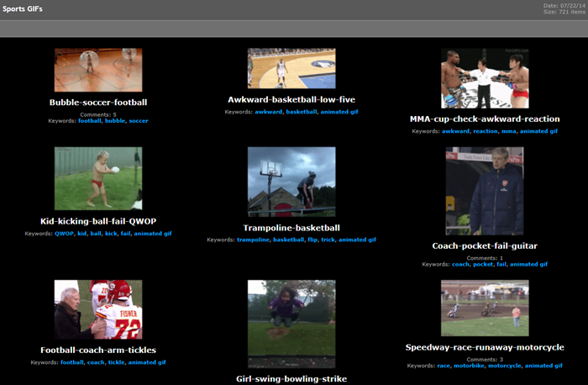Open the Bubble-soccer-football thumbnail
This screenshot has width=588, height=385.
(98, 70)
